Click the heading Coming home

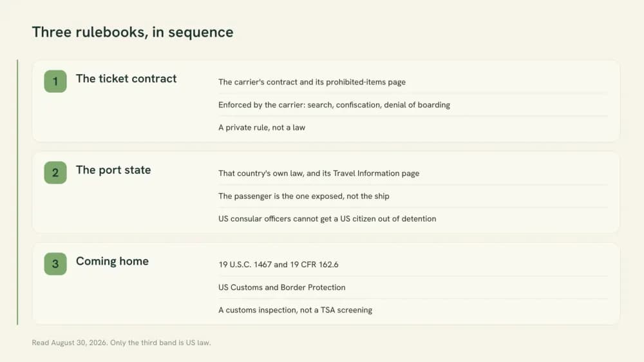[112, 261]
